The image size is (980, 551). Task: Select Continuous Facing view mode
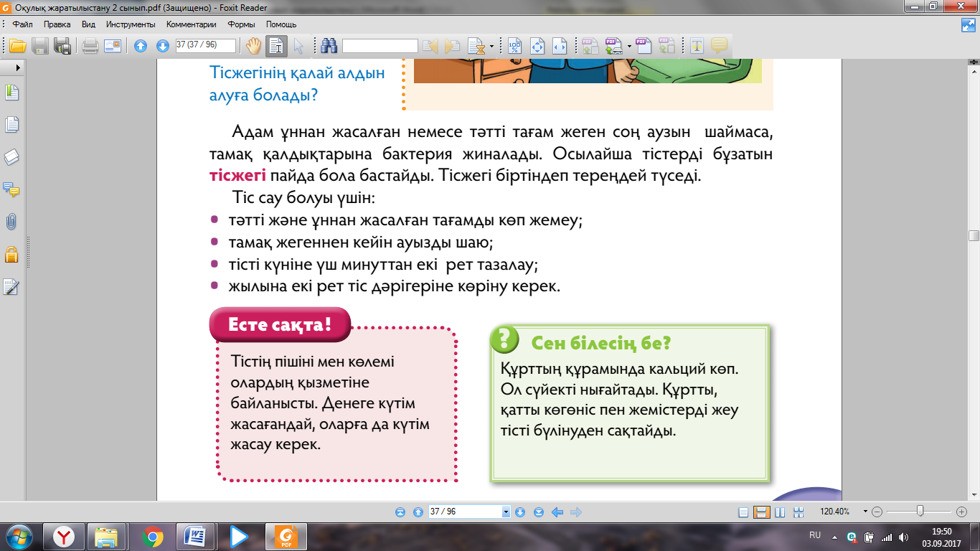(x=798, y=512)
